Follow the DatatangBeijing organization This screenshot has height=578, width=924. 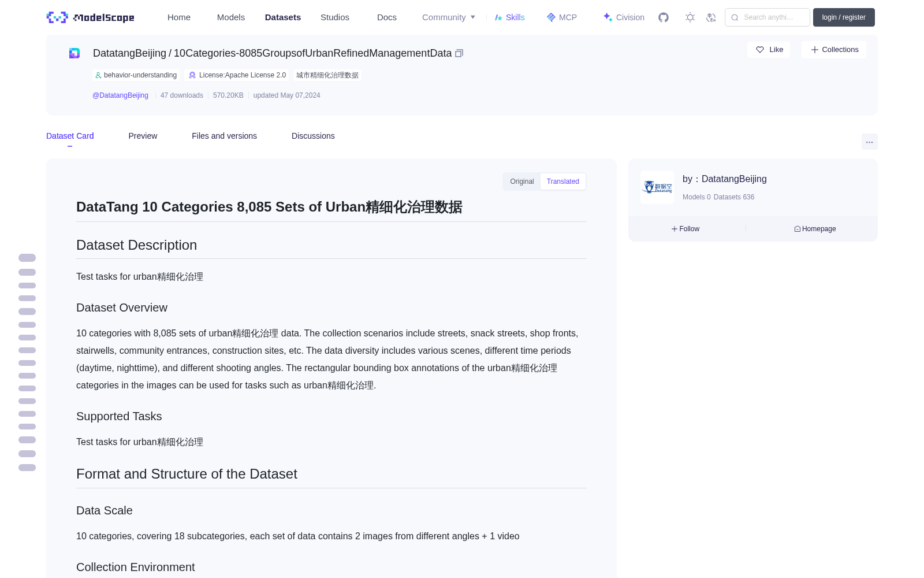[685, 229]
